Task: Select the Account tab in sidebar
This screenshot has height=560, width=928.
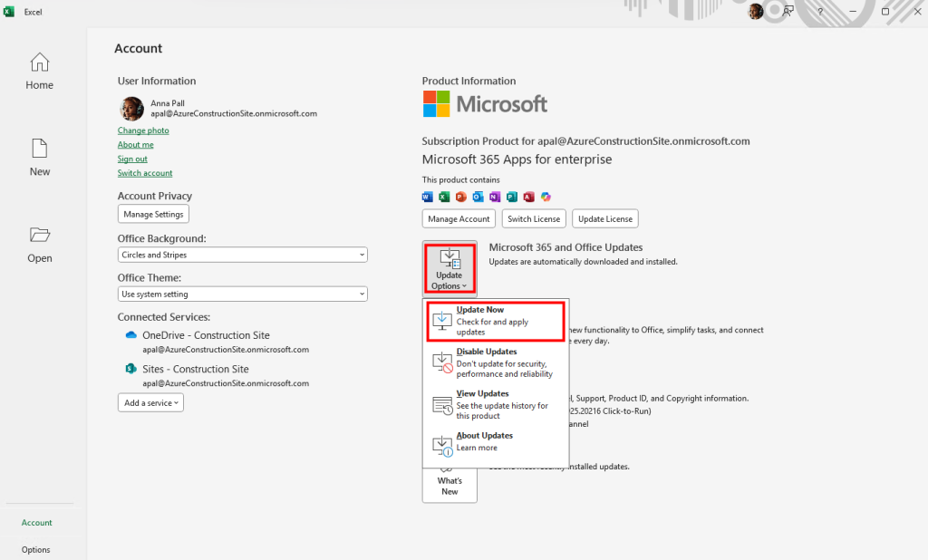Action: click(x=36, y=522)
